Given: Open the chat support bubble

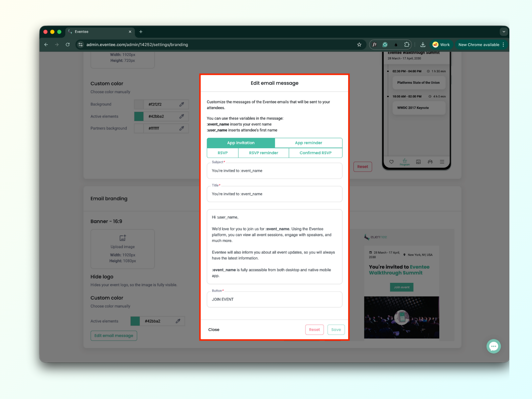Looking at the screenshot, I should (x=493, y=346).
